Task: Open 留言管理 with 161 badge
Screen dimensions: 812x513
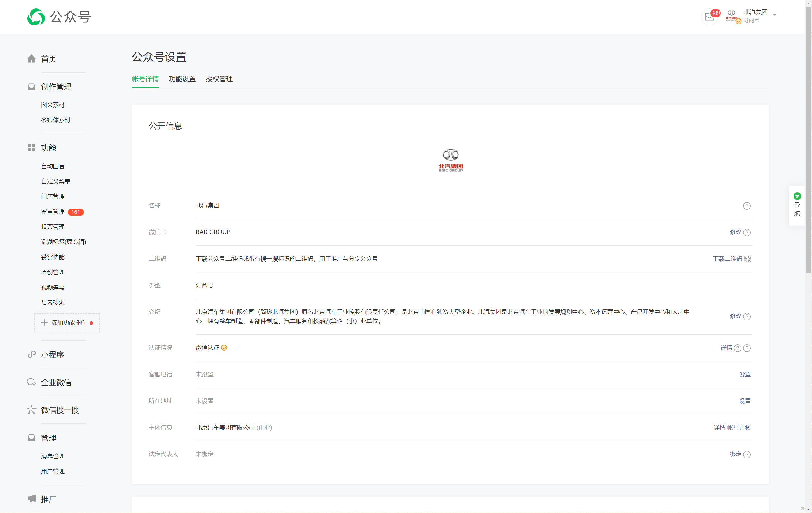Action: (x=53, y=211)
